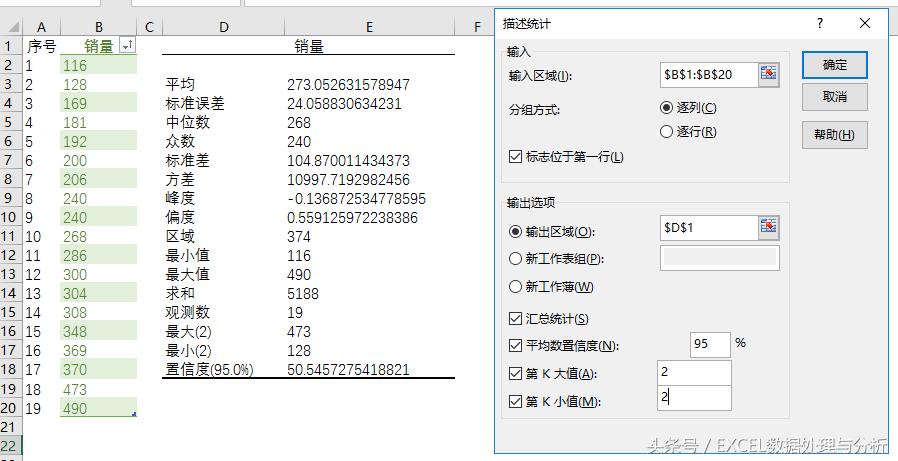Screen dimensions: 898x461
Task: Click the 确定 button
Action: (834, 65)
